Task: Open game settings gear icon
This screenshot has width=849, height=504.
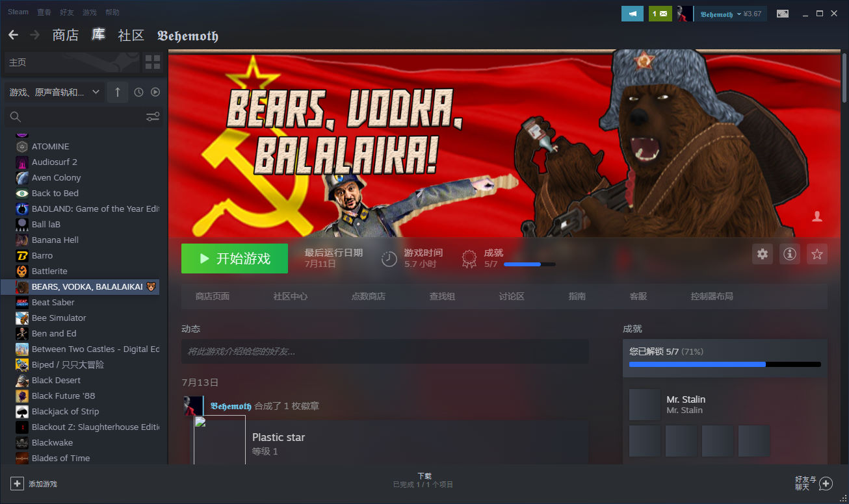Action: click(763, 254)
